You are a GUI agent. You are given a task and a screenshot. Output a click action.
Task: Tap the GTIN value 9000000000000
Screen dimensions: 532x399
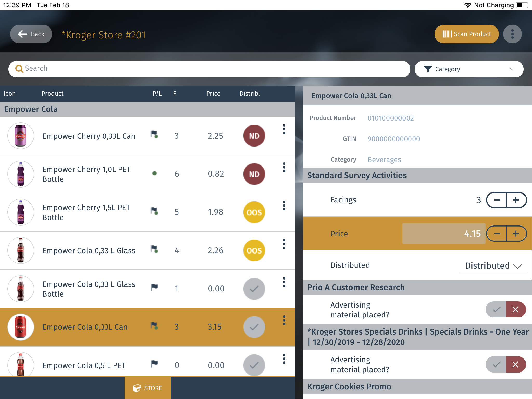[x=394, y=139]
